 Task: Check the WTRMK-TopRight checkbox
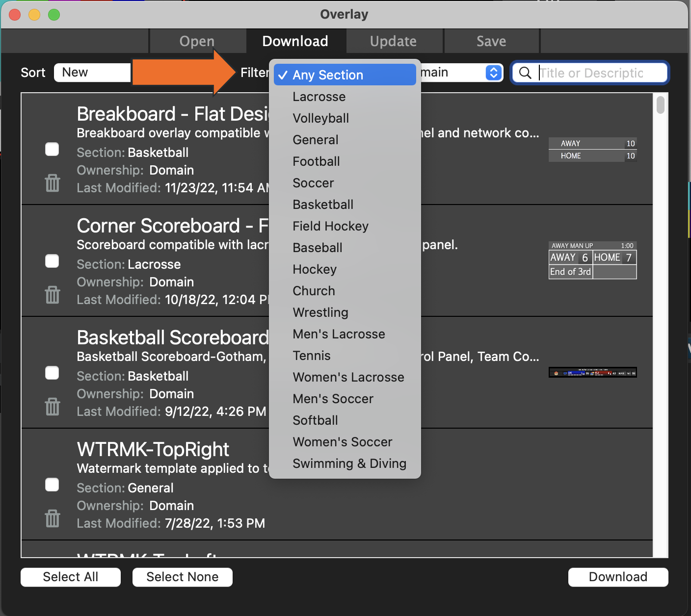[x=52, y=485]
